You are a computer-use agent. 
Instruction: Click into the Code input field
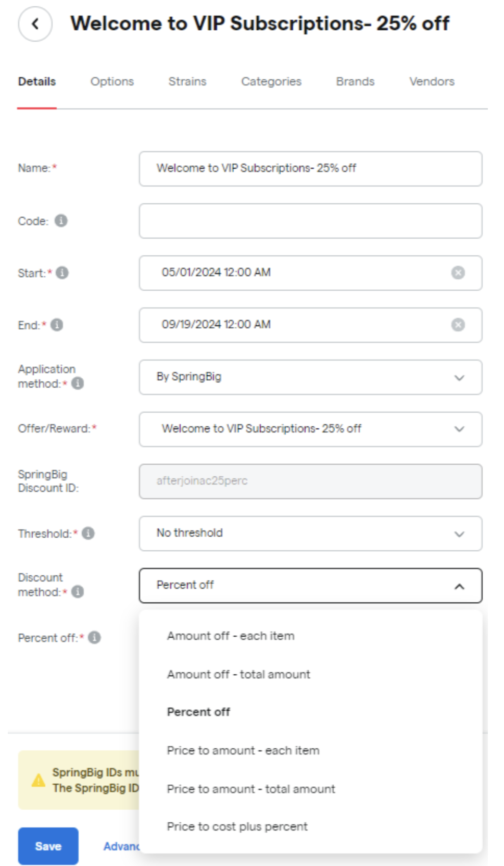310,221
